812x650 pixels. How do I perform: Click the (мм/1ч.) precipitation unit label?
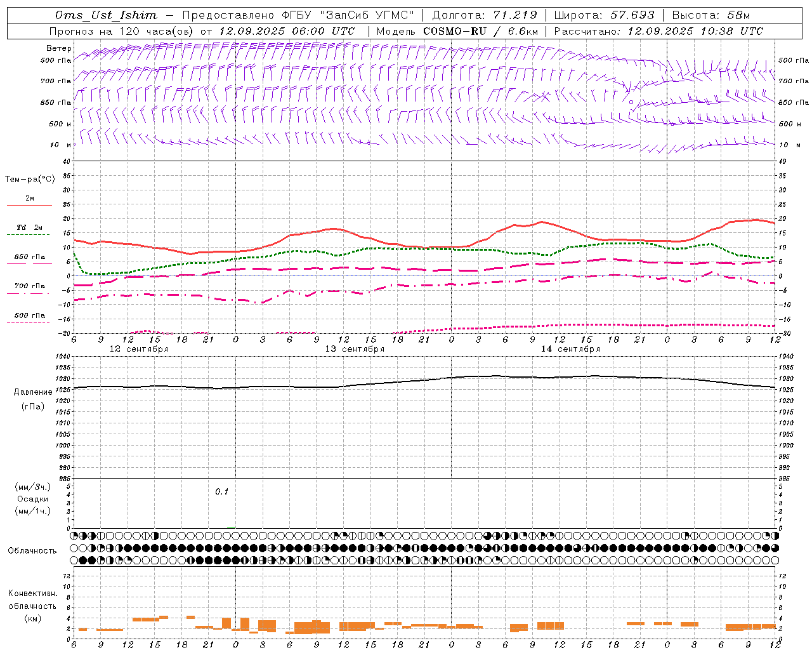[33, 511]
